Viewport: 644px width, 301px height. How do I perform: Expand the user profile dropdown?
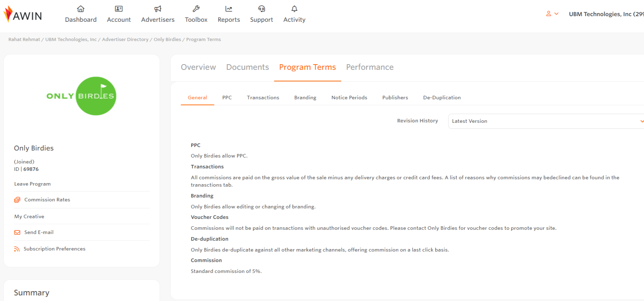click(552, 14)
